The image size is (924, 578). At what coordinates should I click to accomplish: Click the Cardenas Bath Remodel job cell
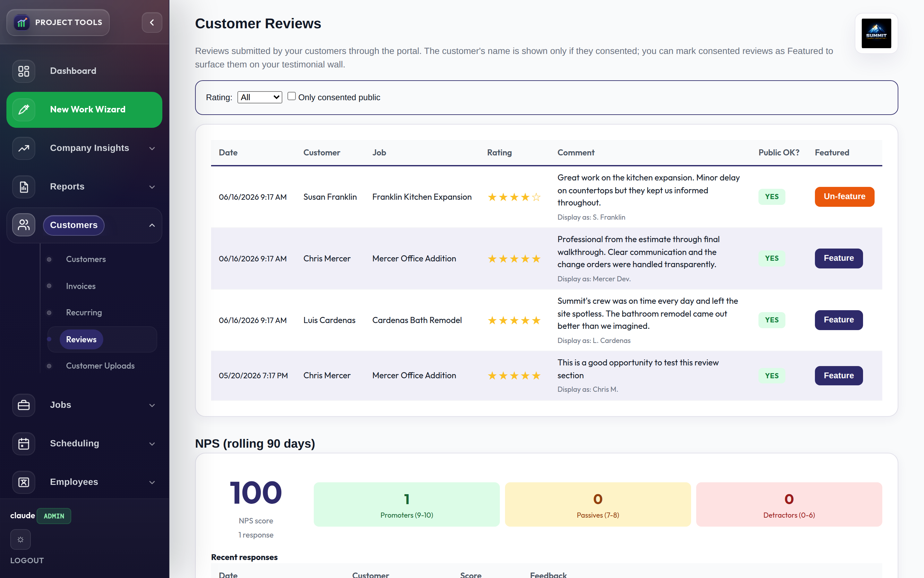pos(417,320)
